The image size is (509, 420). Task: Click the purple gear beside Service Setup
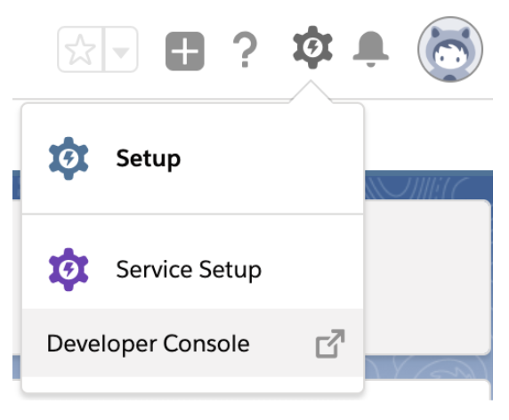(x=69, y=270)
